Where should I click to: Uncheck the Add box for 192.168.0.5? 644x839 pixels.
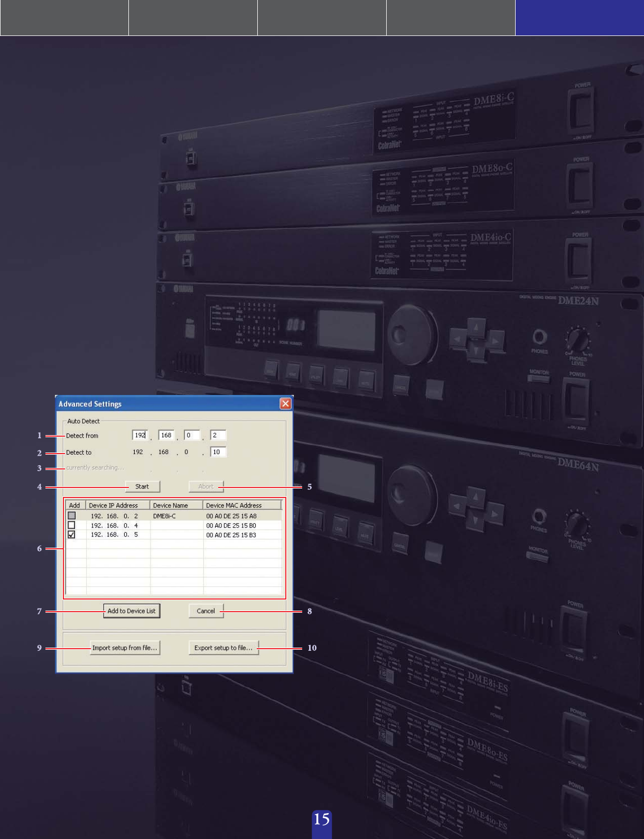coord(72,534)
